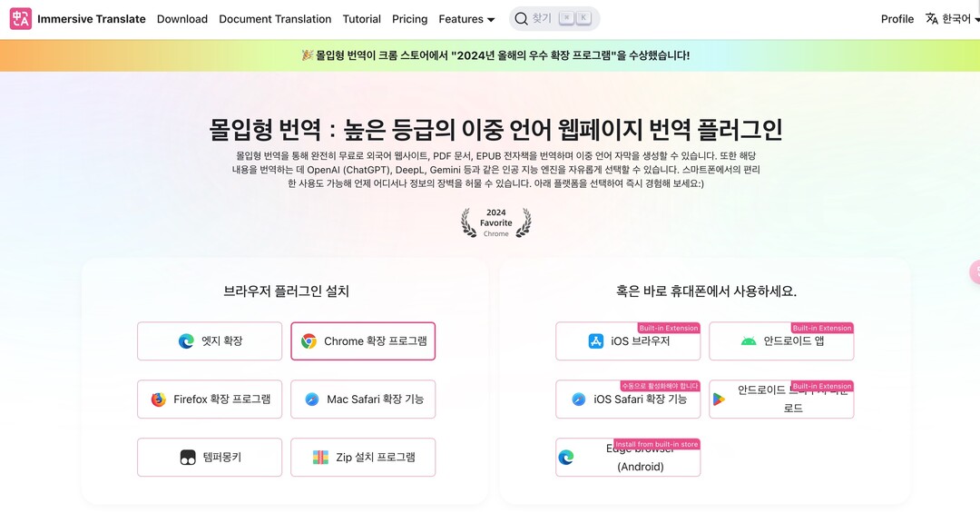Click the Firefox icon in Firefox extension button

tap(159, 400)
